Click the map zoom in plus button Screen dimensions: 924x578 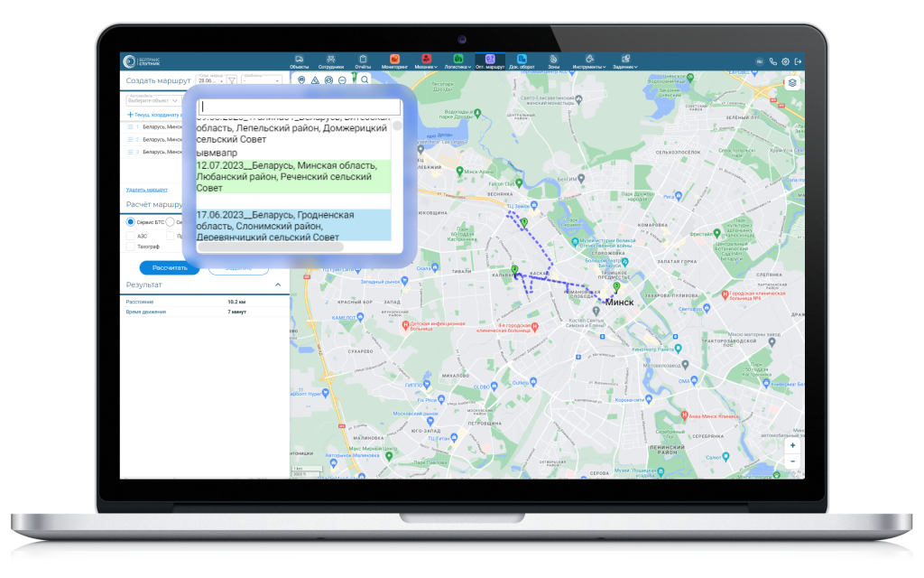792,445
